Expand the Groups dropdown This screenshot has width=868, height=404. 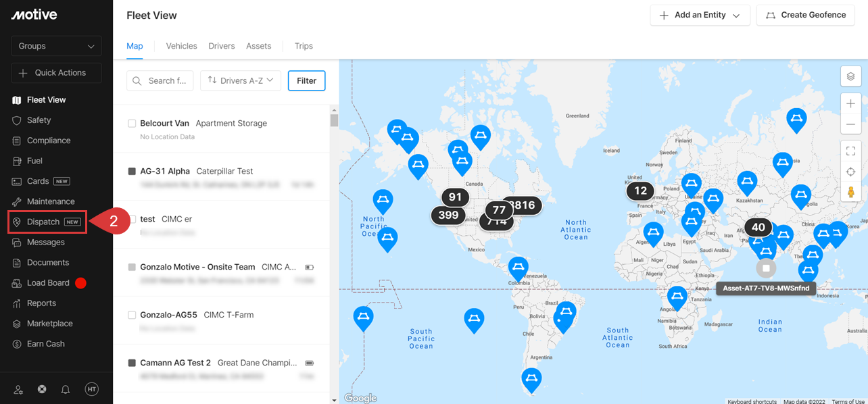[x=56, y=46]
